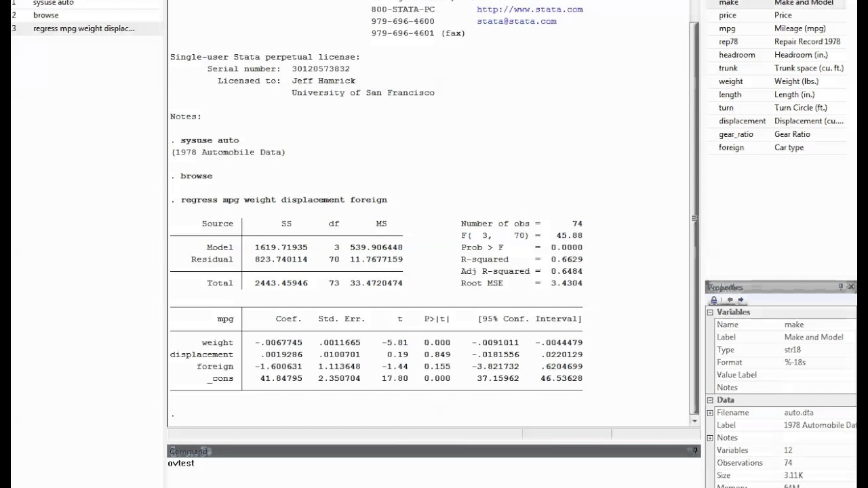Click the Variables Notes property row

782,388
